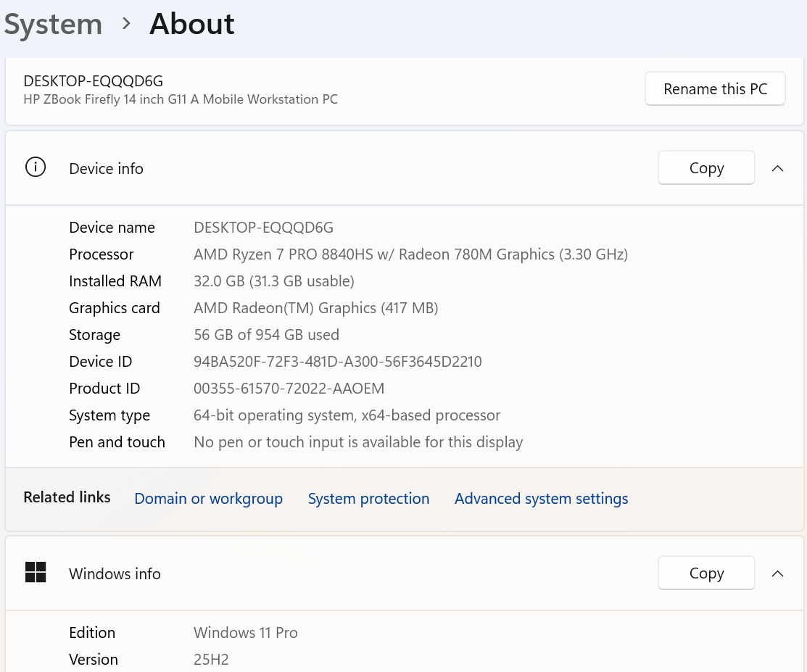Click the About page title

coord(192,24)
